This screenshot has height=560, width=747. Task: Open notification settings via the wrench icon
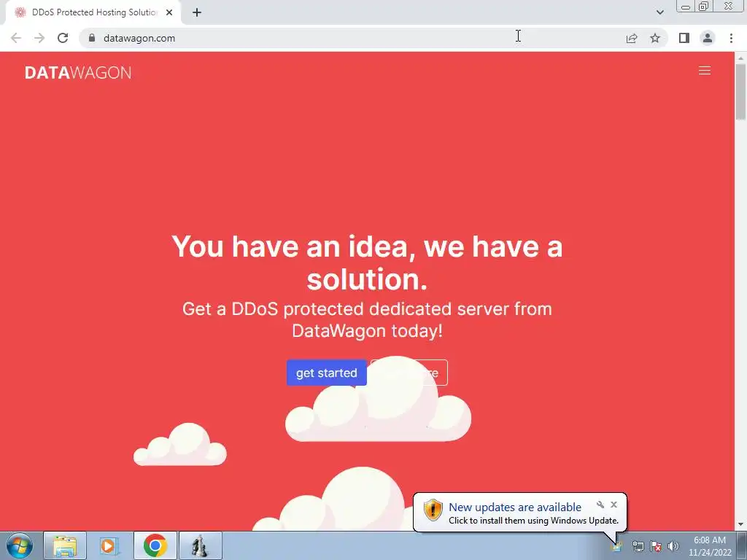(x=600, y=505)
